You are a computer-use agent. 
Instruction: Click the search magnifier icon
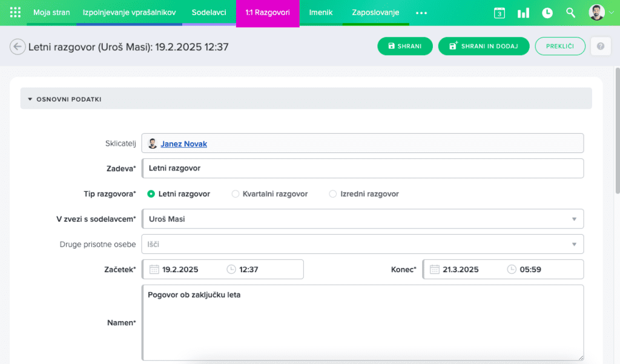click(570, 13)
